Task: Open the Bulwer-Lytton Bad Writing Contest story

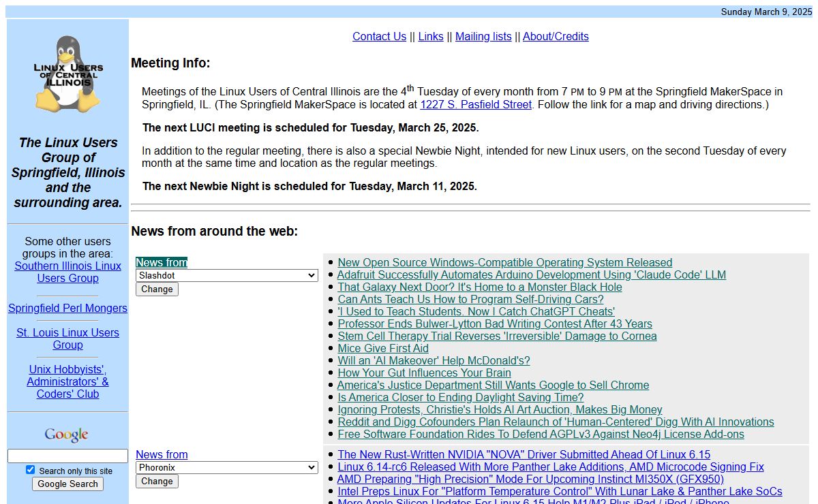Action: point(495,324)
